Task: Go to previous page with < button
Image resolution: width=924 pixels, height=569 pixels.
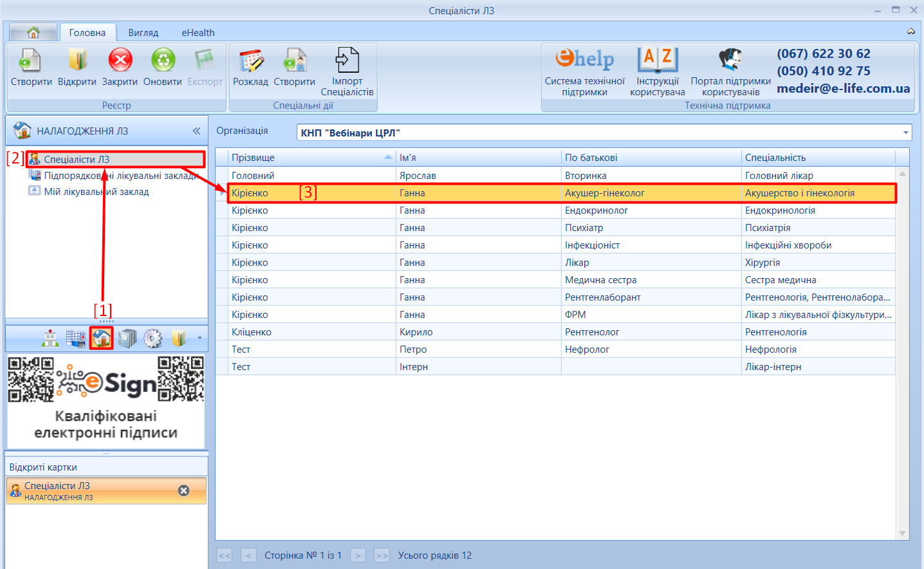Action: [x=249, y=555]
